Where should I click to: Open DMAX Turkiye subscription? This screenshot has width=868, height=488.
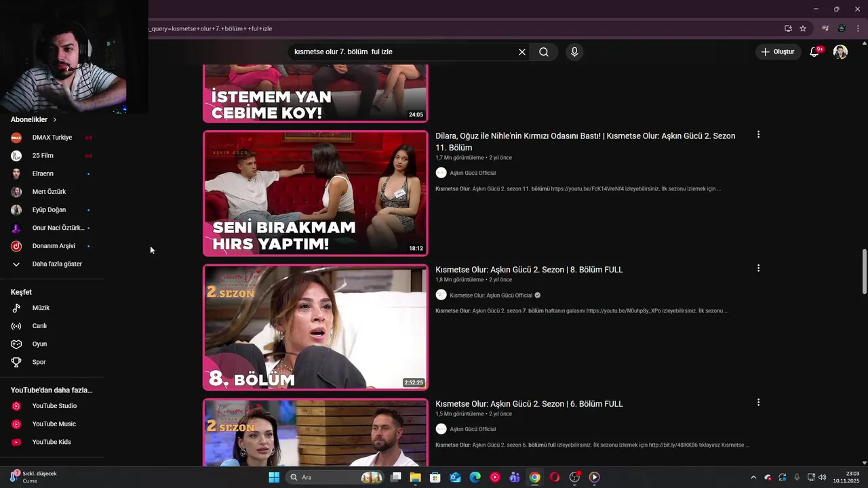tap(52, 138)
